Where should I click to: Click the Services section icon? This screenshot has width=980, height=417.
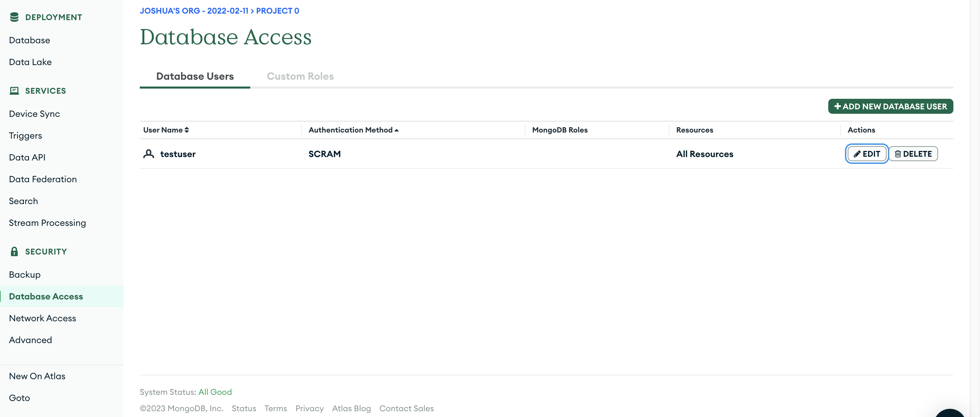(x=14, y=91)
